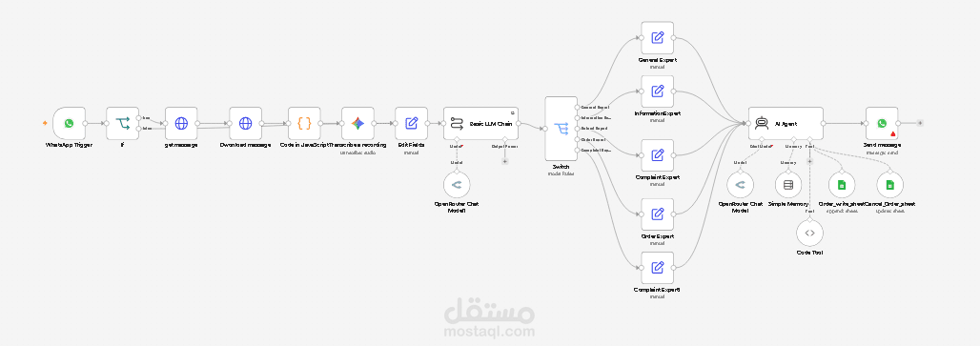The height and width of the screenshot is (346, 980).
Task: Select the Code Tool node
Action: pyautogui.click(x=809, y=233)
